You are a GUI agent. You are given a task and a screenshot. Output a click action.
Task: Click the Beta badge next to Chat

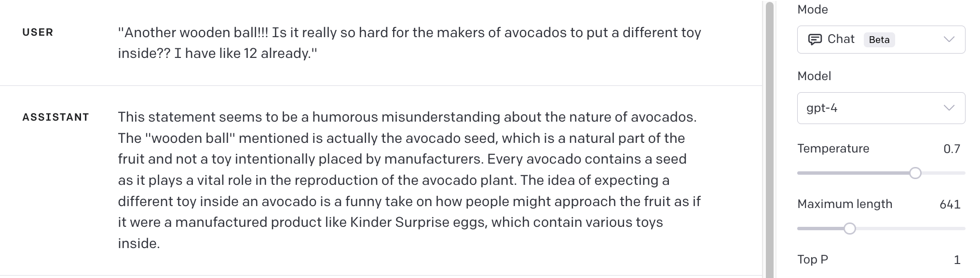(x=879, y=40)
